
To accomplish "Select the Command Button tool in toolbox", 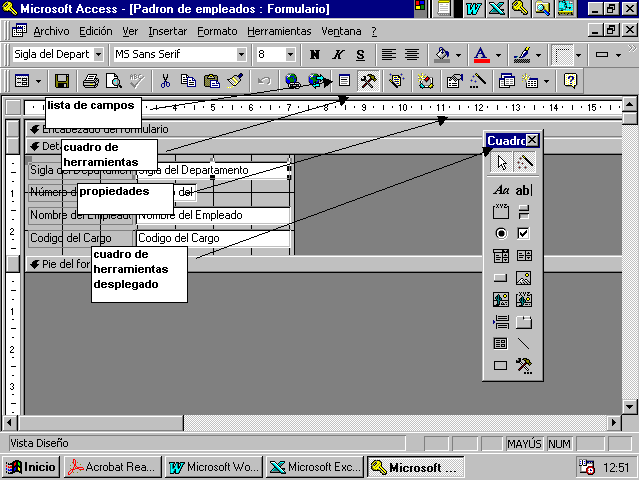I will (501, 278).
